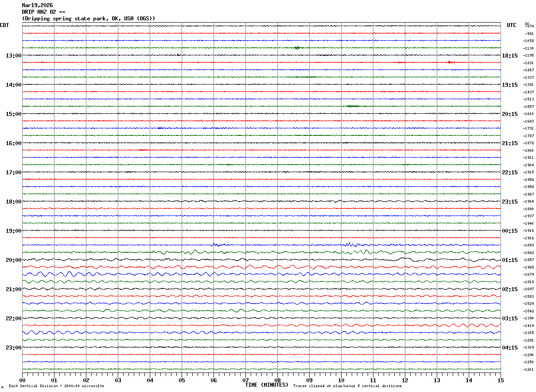Screen dimensions: 536x392
Task: Click the TIME (MINUTES) axis title
Action: click(267, 385)
